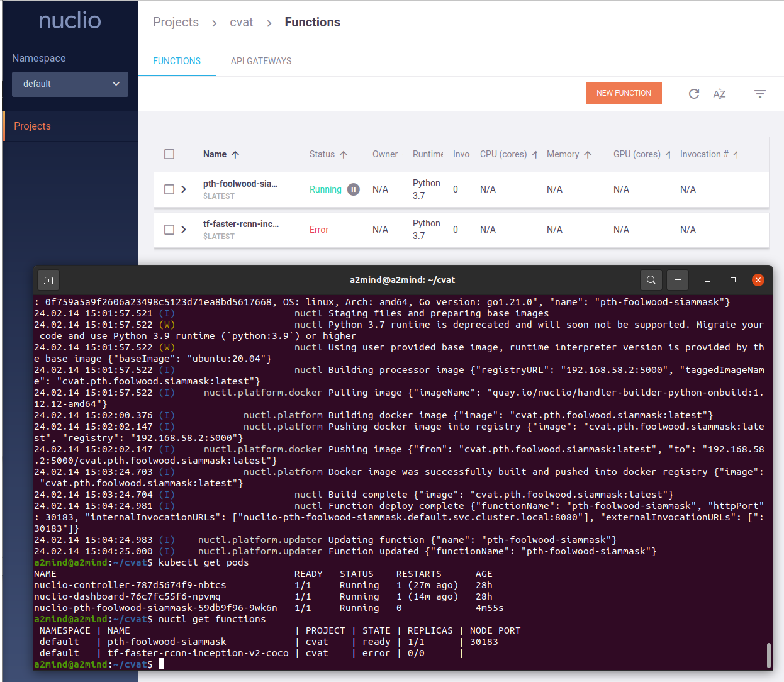Click the Runtime column header
This screenshot has width=784, height=682.
tap(428, 154)
